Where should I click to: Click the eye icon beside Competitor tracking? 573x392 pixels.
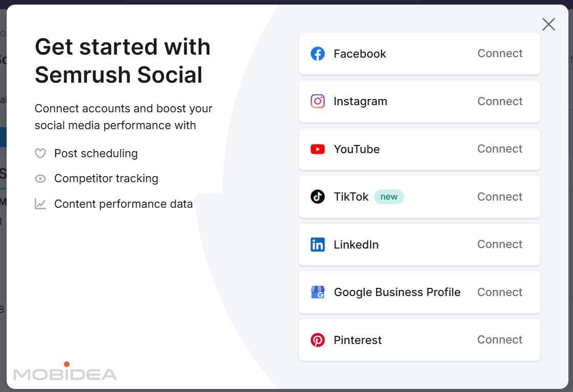pyautogui.click(x=40, y=179)
